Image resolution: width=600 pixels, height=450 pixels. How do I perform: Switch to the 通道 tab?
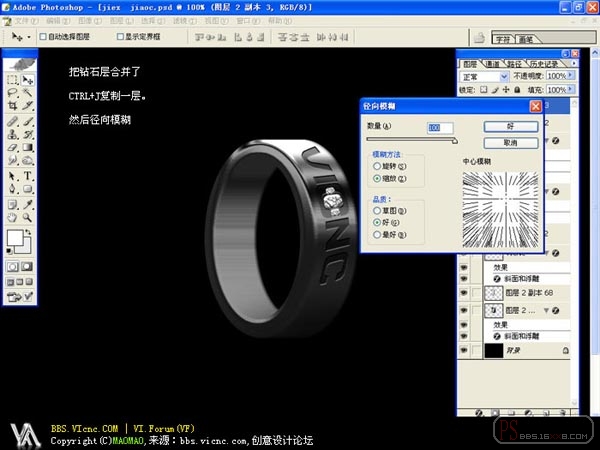click(492, 64)
